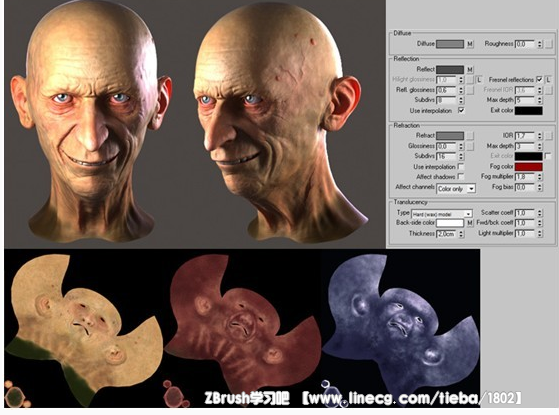This screenshot has width=559, height=415.
Task: Open the Translucency Type dropdown
Action: 442,214
